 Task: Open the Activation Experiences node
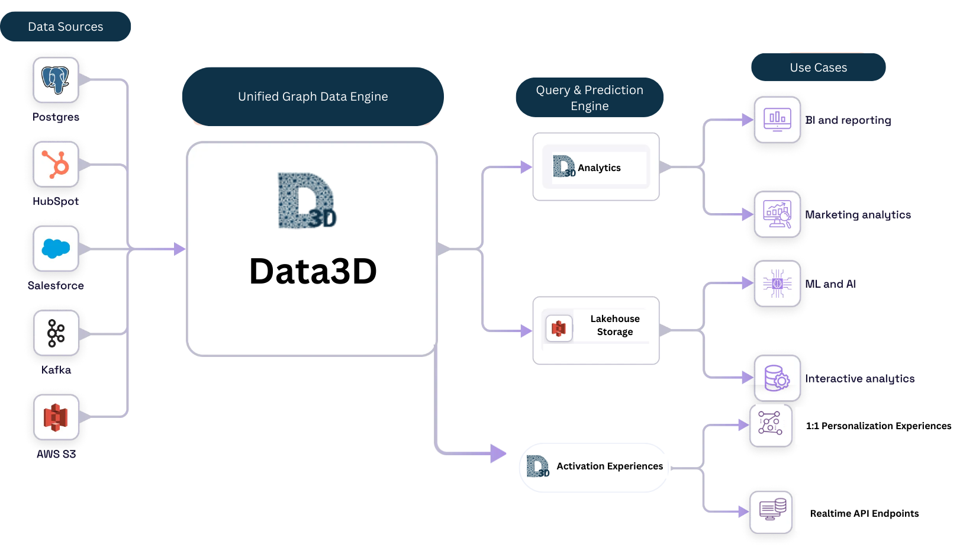point(592,466)
